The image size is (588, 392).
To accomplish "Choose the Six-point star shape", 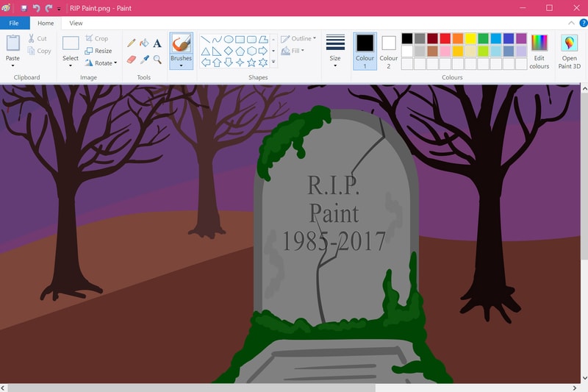I will (x=263, y=63).
